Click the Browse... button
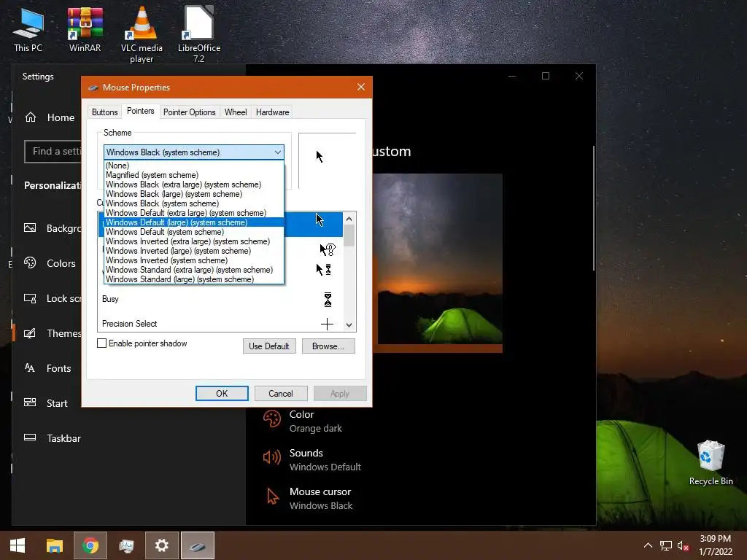This screenshot has width=747, height=560. [328, 346]
